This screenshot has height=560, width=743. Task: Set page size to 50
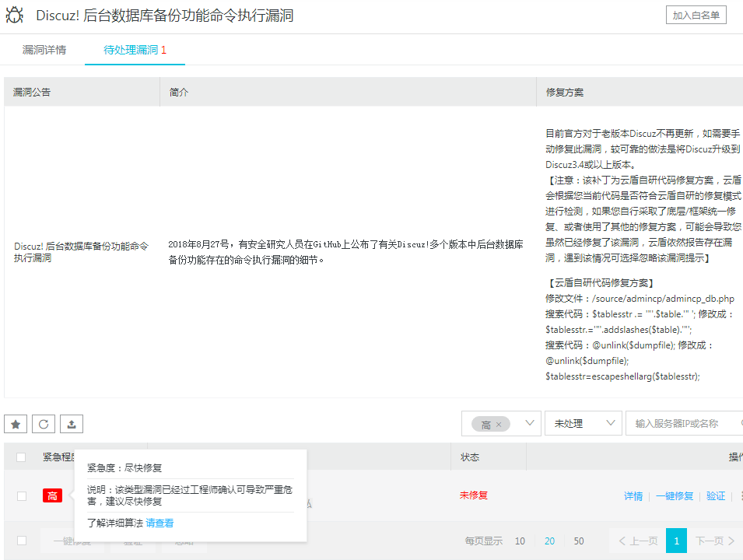[578, 541]
